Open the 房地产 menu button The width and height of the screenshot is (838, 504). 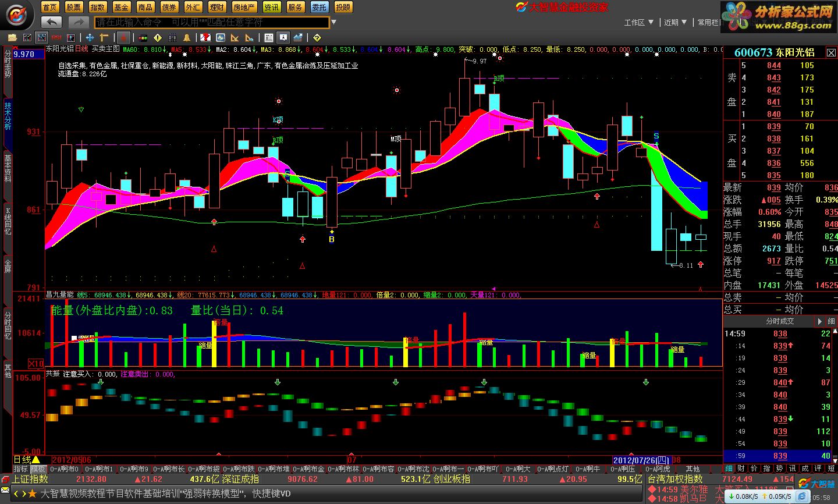(x=244, y=7)
